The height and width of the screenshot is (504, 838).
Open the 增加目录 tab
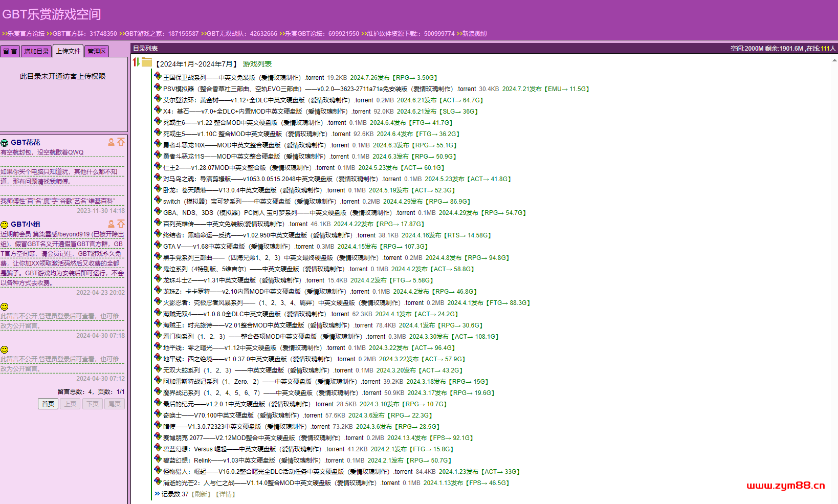[x=37, y=51]
